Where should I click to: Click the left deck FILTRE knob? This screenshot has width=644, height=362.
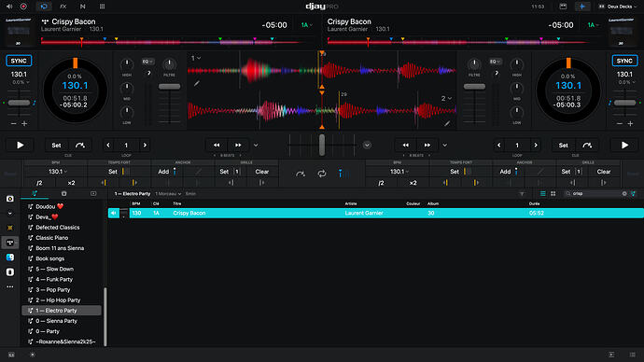coord(169,64)
